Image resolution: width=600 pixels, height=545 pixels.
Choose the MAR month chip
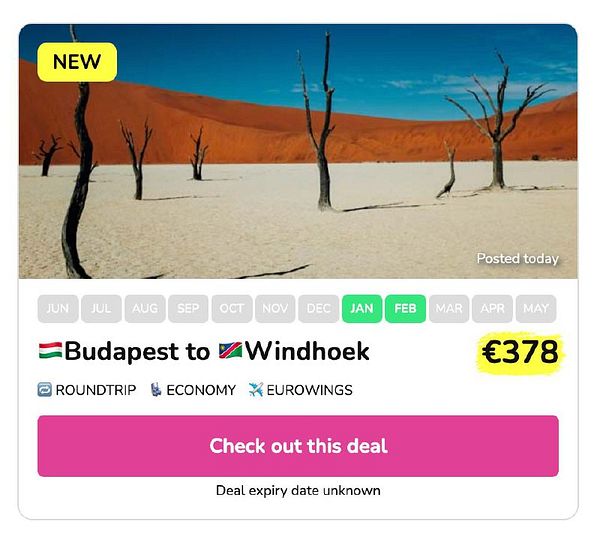pos(449,308)
